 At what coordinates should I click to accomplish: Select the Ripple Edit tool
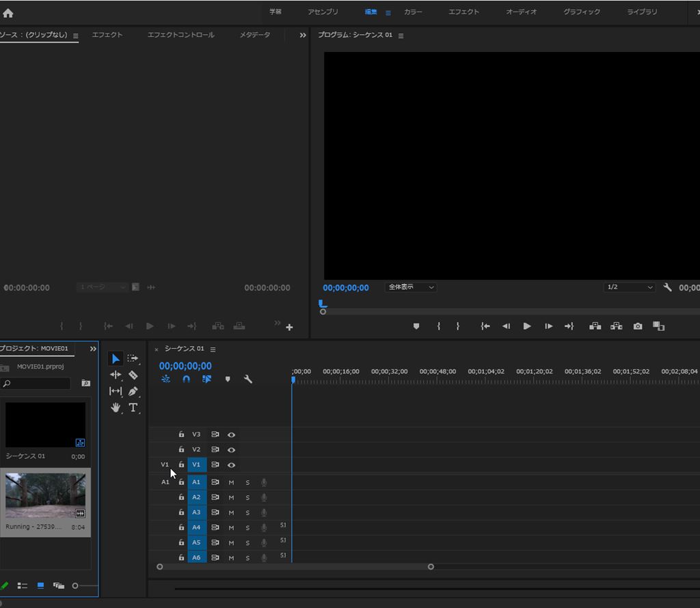click(x=116, y=375)
